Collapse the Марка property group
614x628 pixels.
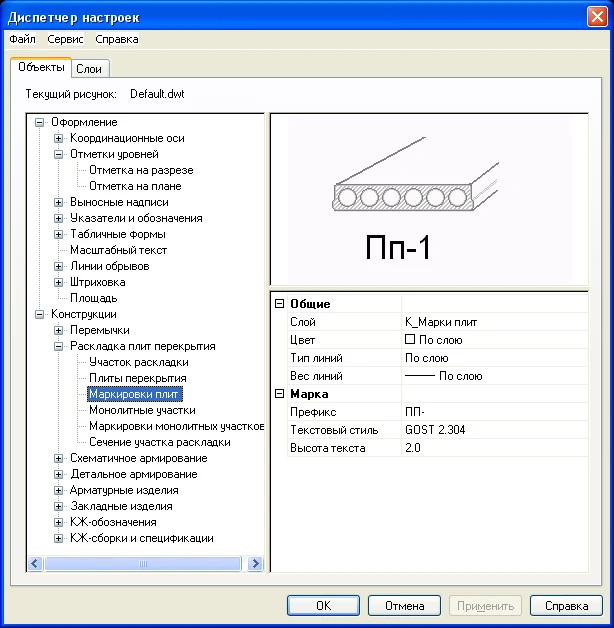[x=279, y=394]
